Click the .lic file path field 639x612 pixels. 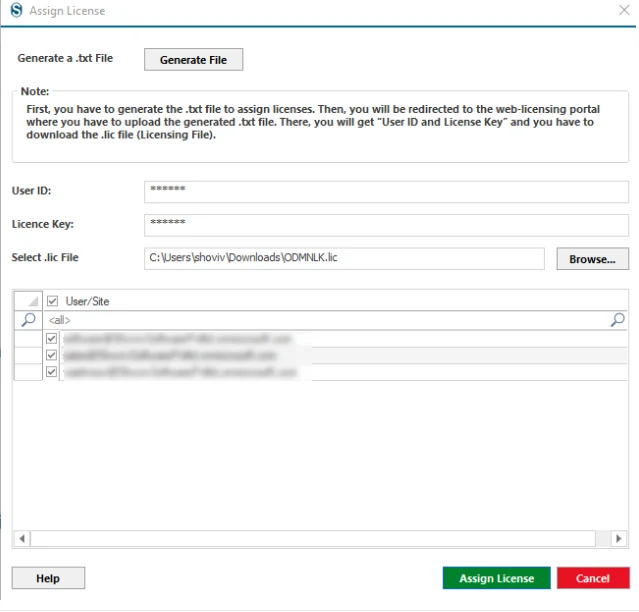coord(344,259)
